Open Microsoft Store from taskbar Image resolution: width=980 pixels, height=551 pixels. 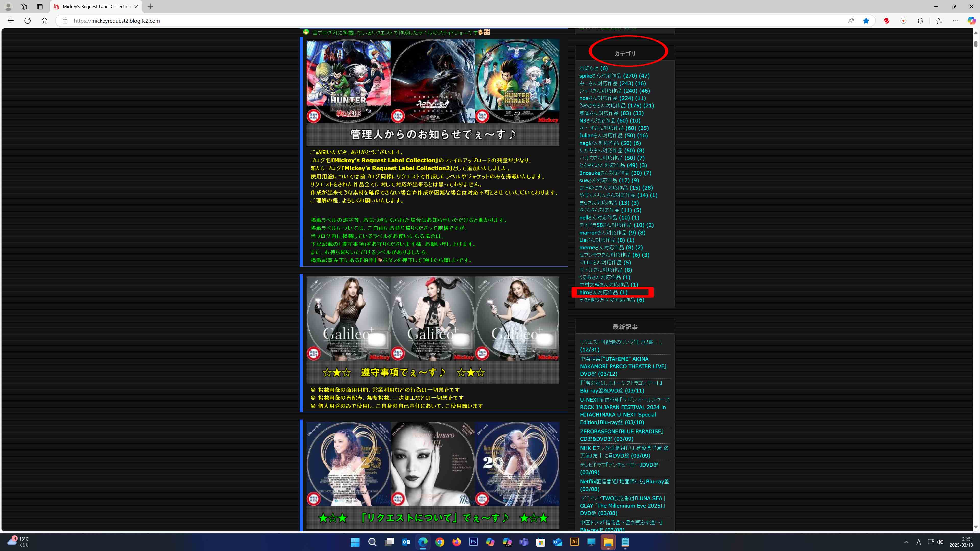(541, 542)
